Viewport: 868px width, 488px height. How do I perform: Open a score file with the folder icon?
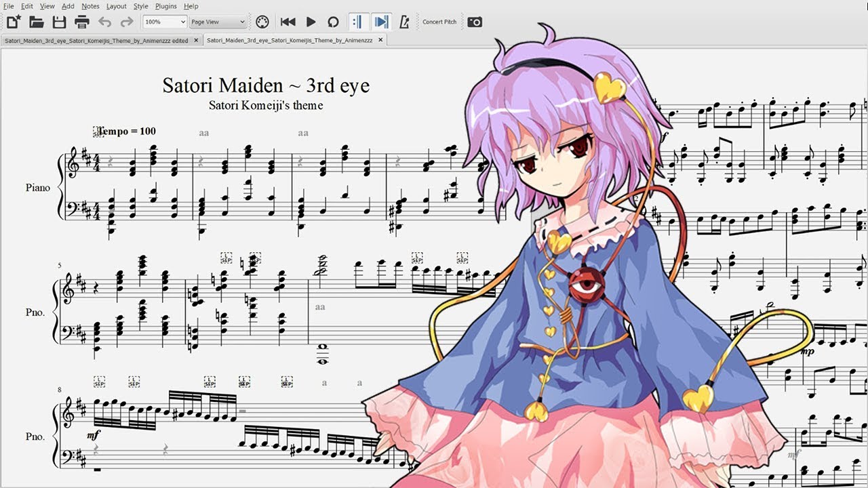point(37,22)
